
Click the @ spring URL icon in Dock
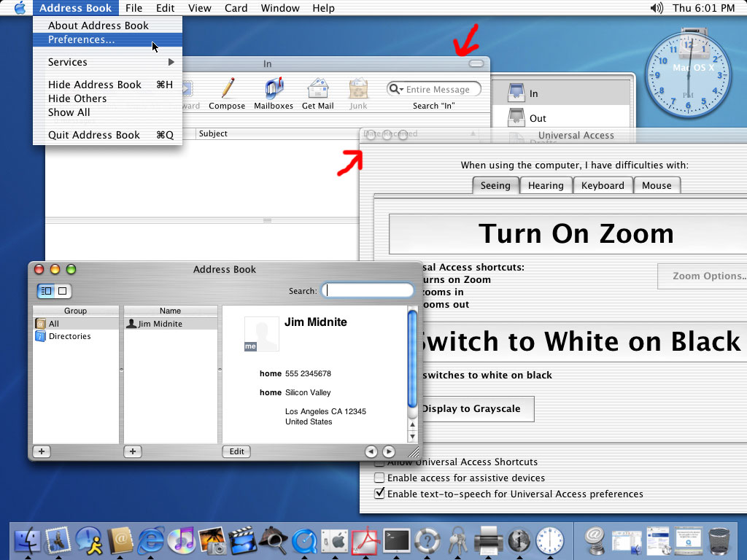pyautogui.click(x=595, y=541)
